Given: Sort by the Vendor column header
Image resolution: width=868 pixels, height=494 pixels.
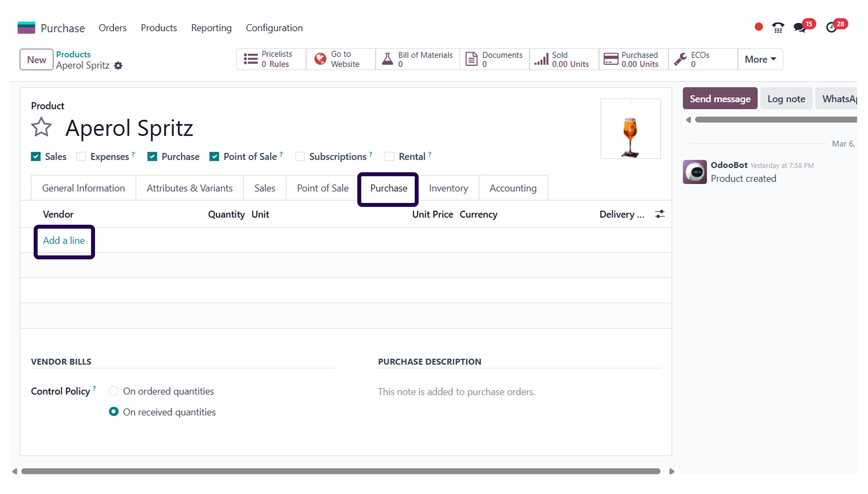Looking at the screenshot, I should pos(58,214).
